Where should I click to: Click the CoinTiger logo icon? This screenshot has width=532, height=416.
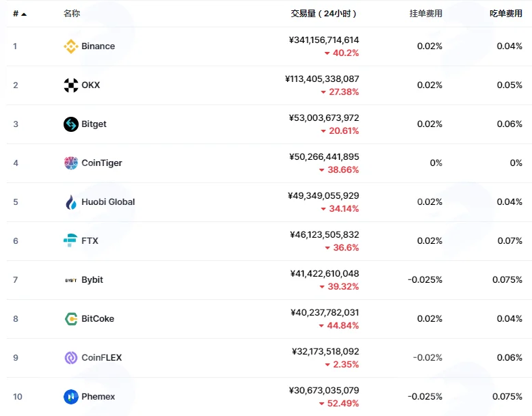tap(71, 163)
